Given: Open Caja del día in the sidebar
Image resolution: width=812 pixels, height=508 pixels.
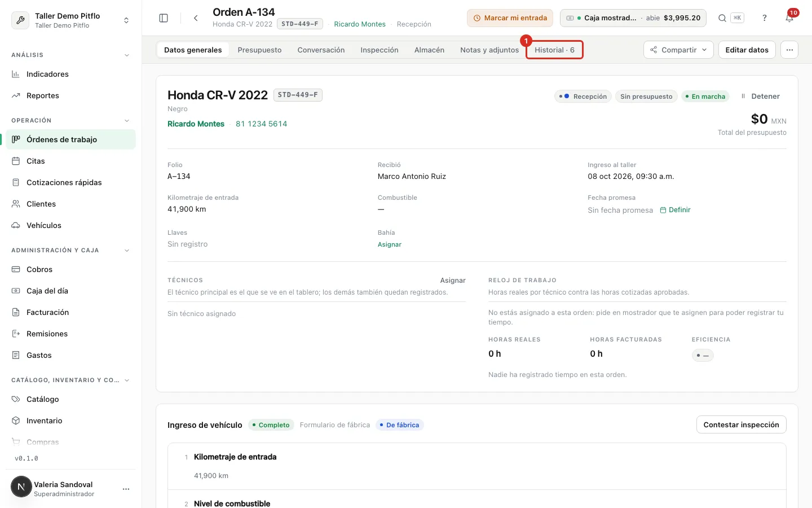Looking at the screenshot, I should 70,291.
